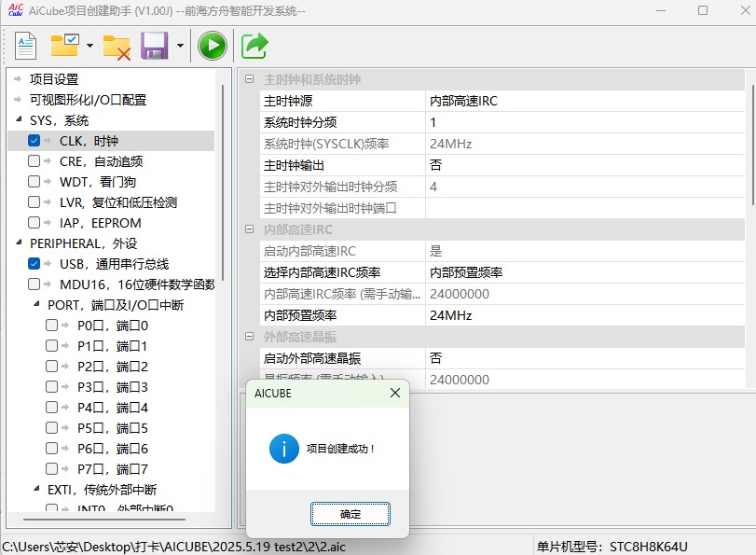This screenshot has width=756, height=555.
Task: Edit the 系统时钟分频 value 1
Action: tap(584, 122)
